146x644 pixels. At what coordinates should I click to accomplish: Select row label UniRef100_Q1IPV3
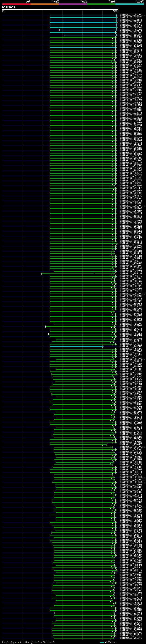(131, 326)
